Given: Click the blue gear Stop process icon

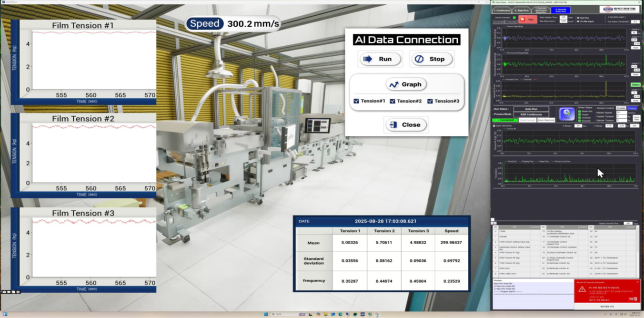Looking at the screenshot, I should (x=566, y=114).
